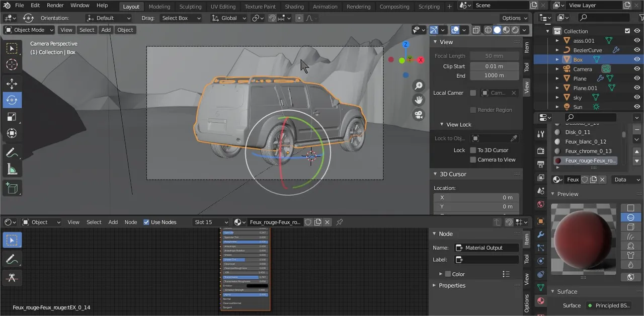Open the Render properties tab
Image resolution: width=644 pixels, height=316 pixels.
[x=541, y=151]
